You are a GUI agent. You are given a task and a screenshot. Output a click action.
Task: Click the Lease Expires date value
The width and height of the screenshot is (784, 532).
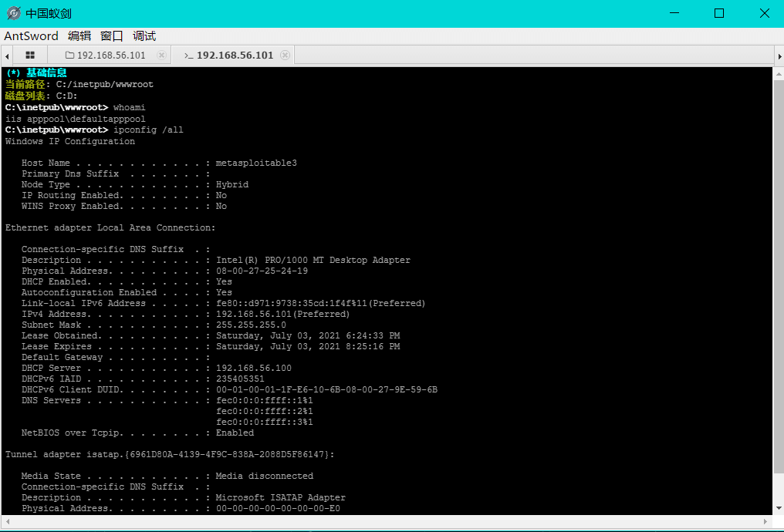point(308,347)
